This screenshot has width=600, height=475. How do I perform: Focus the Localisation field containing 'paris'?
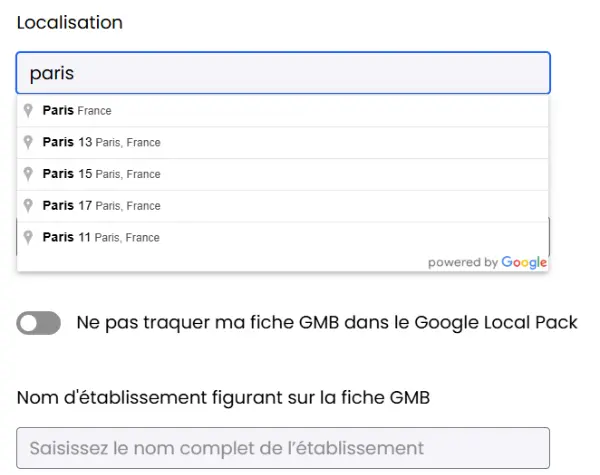(283, 73)
